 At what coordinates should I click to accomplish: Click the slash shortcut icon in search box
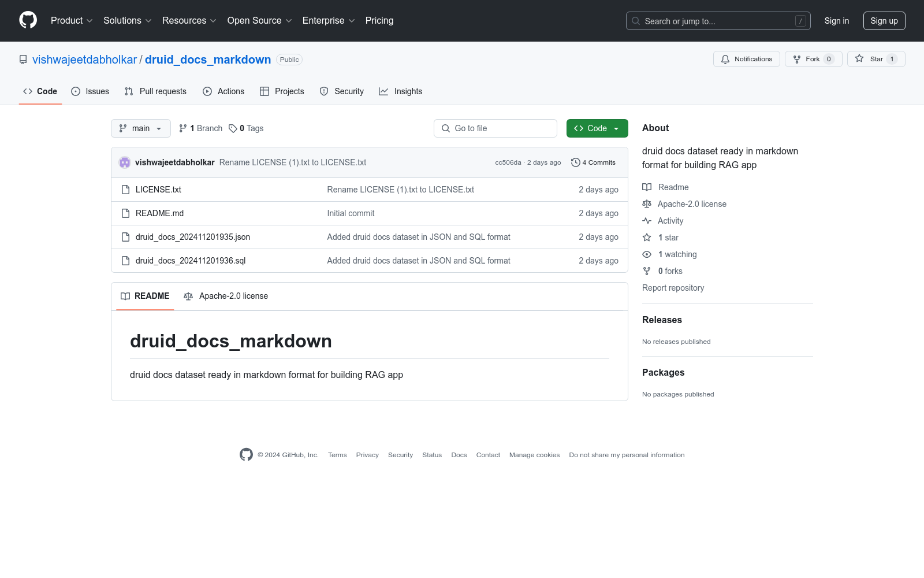pyautogui.click(x=800, y=21)
